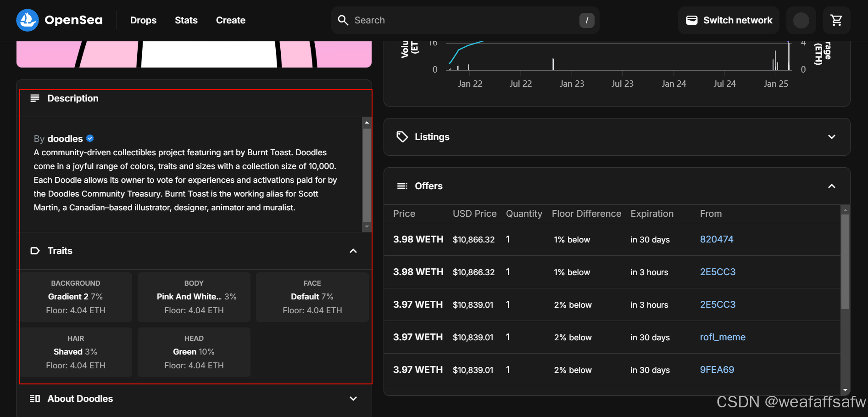Image resolution: width=868 pixels, height=417 pixels.
Task: Click the Traits label tag icon
Action: pos(35,251)
